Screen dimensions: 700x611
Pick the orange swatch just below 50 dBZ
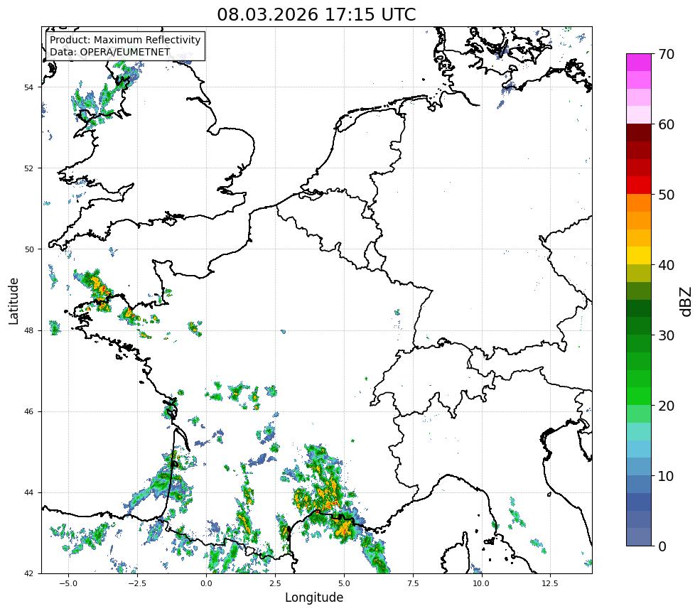click(x=639, y=203)
